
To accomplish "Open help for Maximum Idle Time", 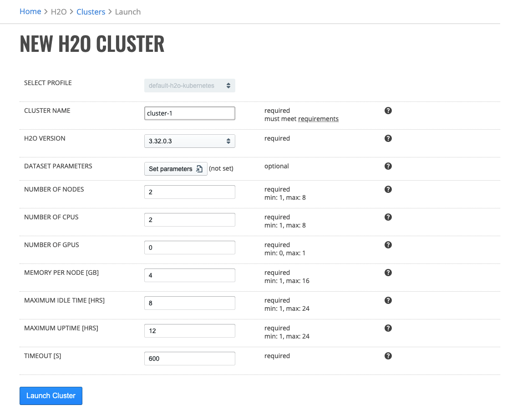I will (x=388, y=300).
